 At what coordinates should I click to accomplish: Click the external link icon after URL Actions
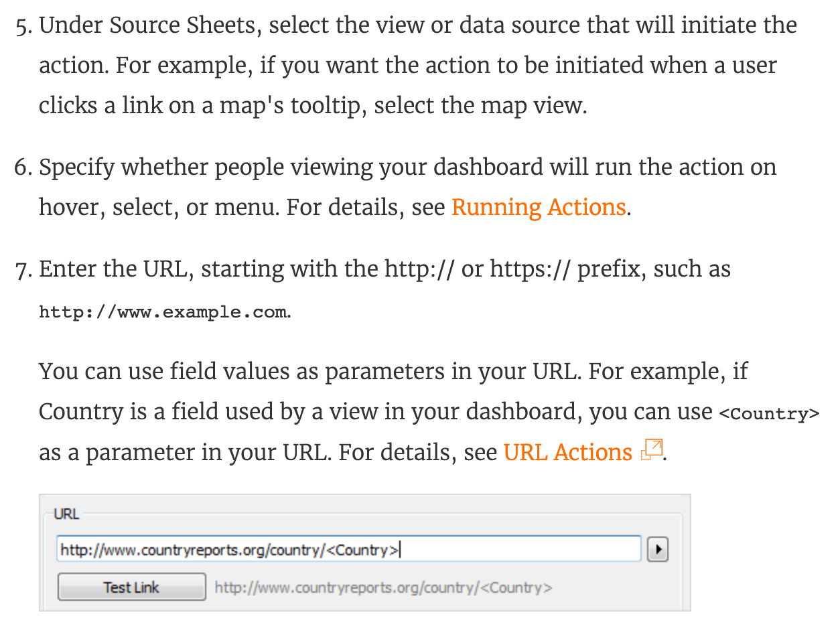(x=652, y=449)
